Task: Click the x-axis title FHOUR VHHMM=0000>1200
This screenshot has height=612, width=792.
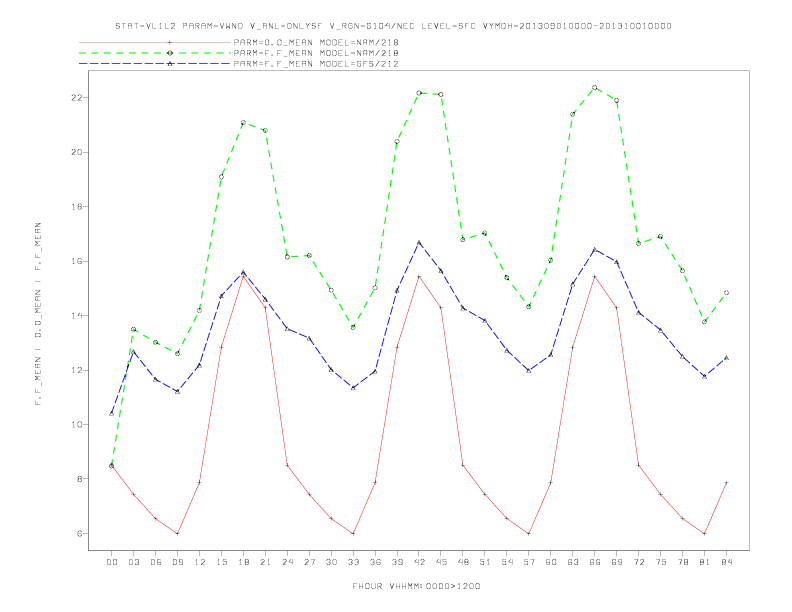Action: pos(416,586)
